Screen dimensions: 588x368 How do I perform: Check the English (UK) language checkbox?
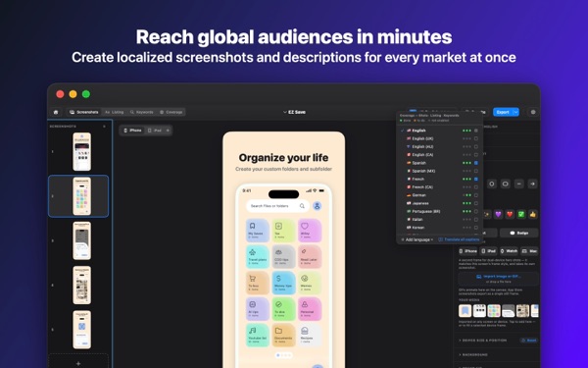pyautogui.click(x=476, y=138)
